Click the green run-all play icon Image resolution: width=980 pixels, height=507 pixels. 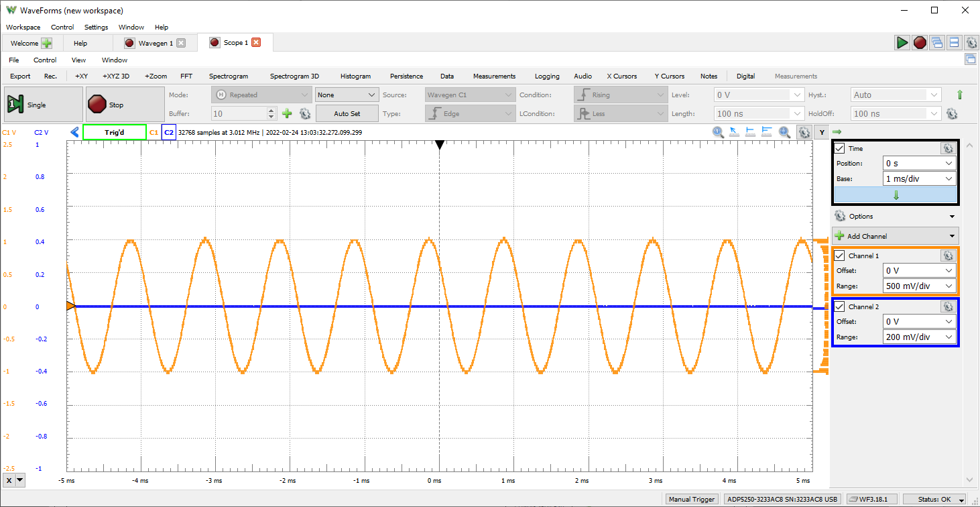(x=902, y=42)
